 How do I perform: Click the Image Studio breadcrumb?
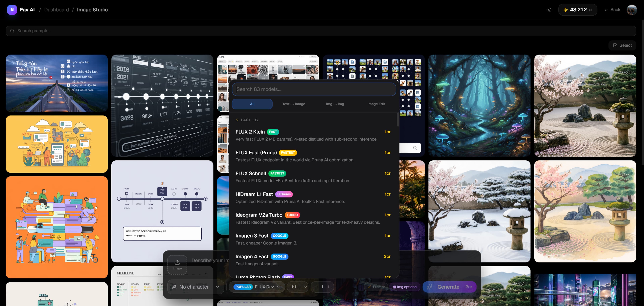tap(92, 10)
